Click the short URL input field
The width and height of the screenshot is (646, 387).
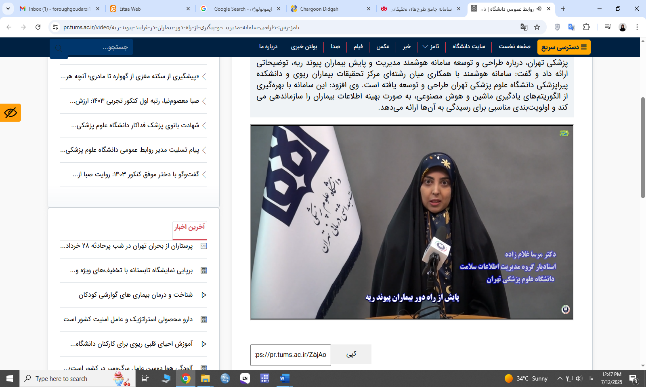tap(290, 354)
